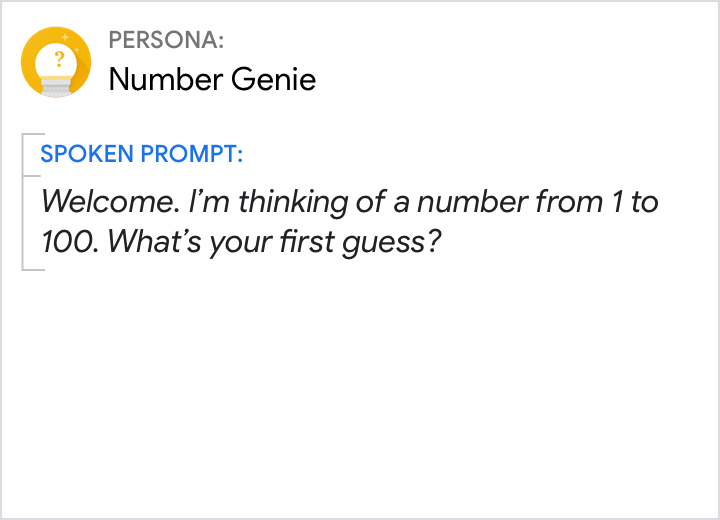Click the striped base of the lightbulb
Image resolution: width=720 pixels, height=520 pixels.
pyautogui.click(x=56, y=86)
